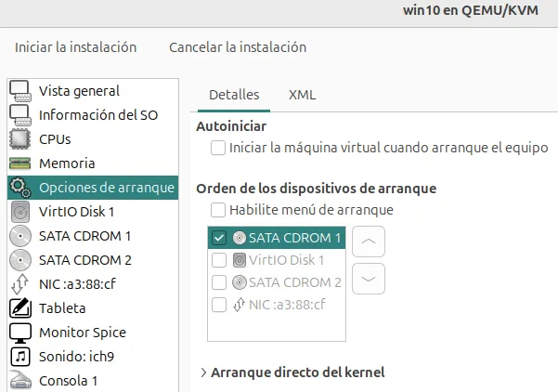This screenshot has width=558, height=392.
Task: Select the Opciones de arranque entry
Action: 93,188
